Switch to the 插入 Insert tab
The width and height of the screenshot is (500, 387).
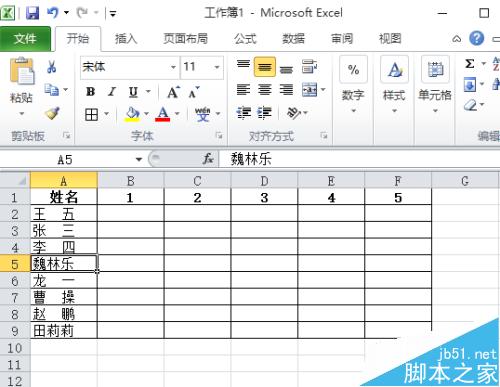pyautogui.click(x=126, y=39)
